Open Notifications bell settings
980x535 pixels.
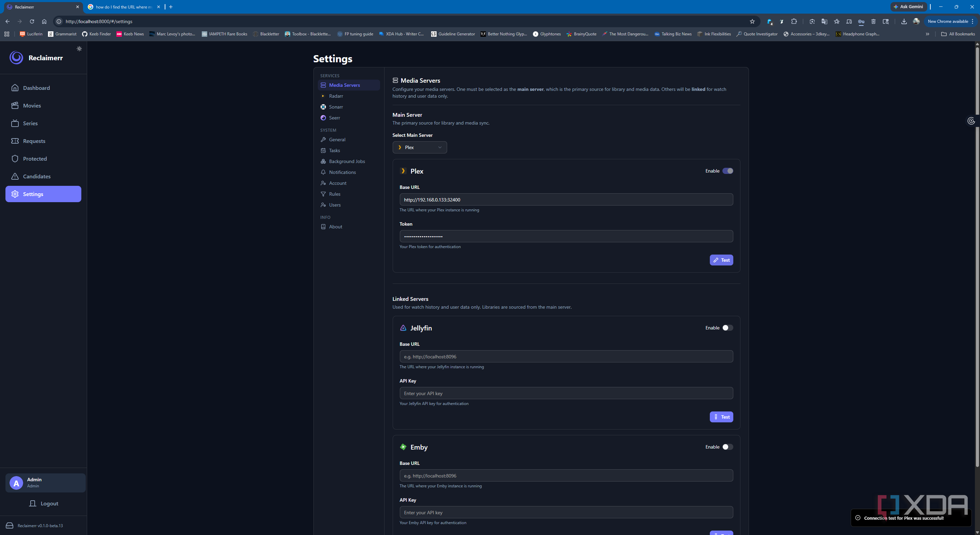[348, 172]
